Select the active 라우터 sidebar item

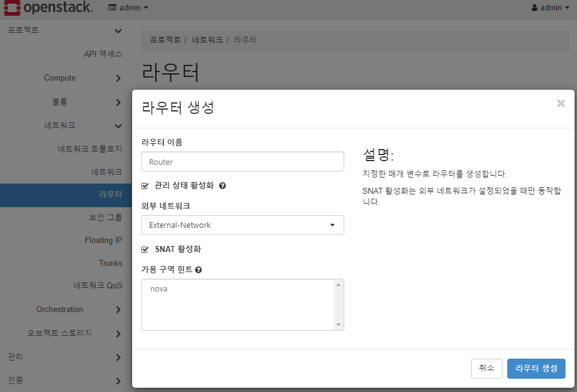65,195
